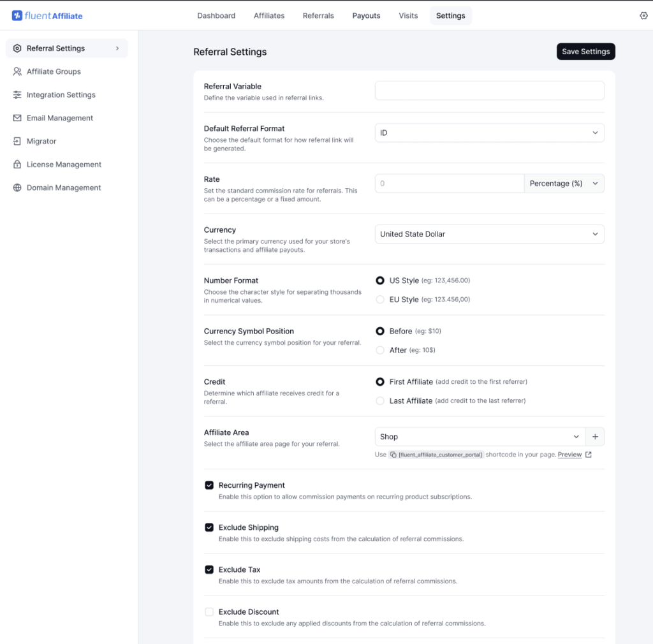Choose Before currency symbol position
The image size is (653, 644).
click(x=380, y=332)
